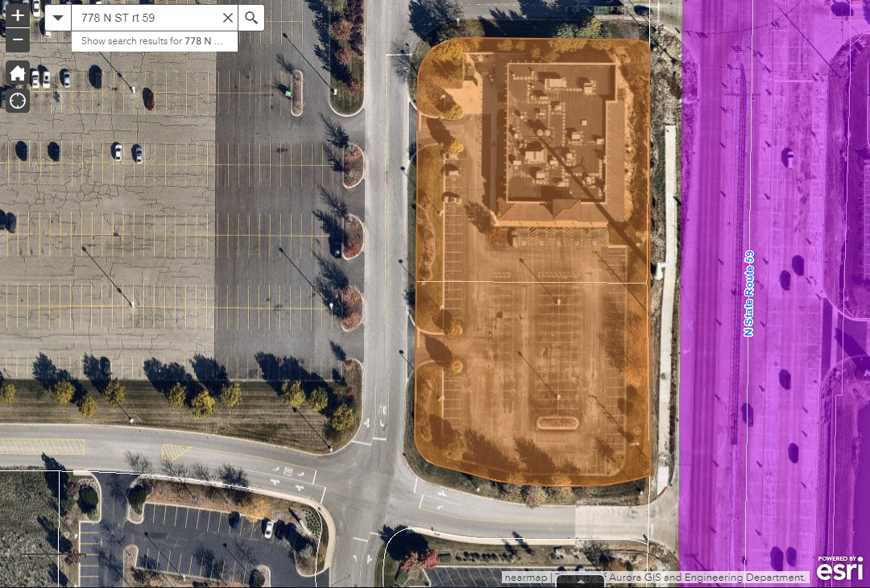Clear the search text with the X

tap(228, 18)
